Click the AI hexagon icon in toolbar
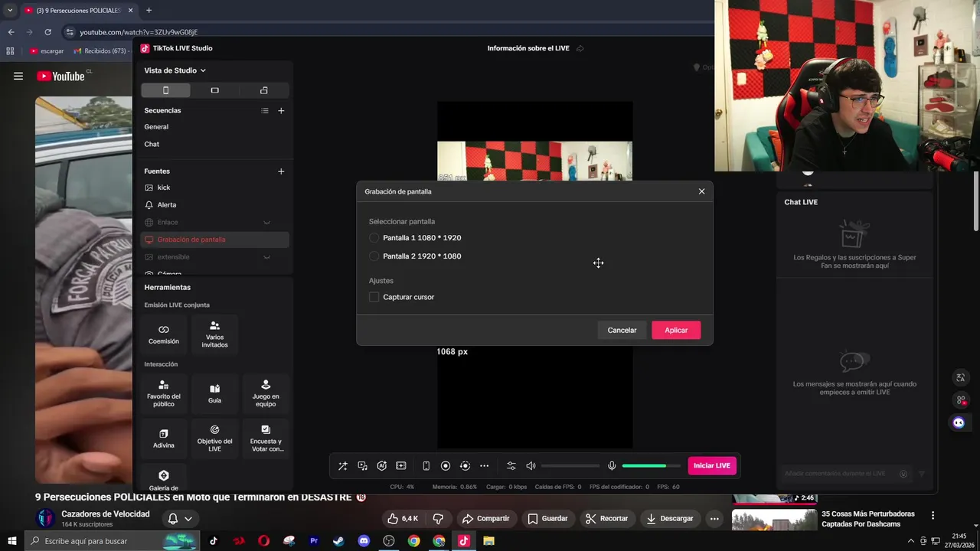 coord(381,466)
